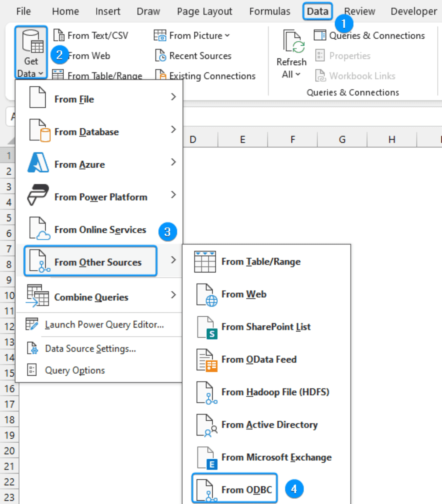Switch to the Formulas ribbon tab
Screen dimensions: 442x504
point(269,11)
